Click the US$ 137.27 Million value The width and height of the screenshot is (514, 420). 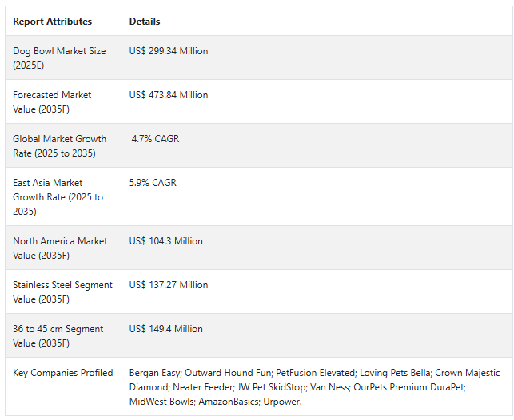169,285
